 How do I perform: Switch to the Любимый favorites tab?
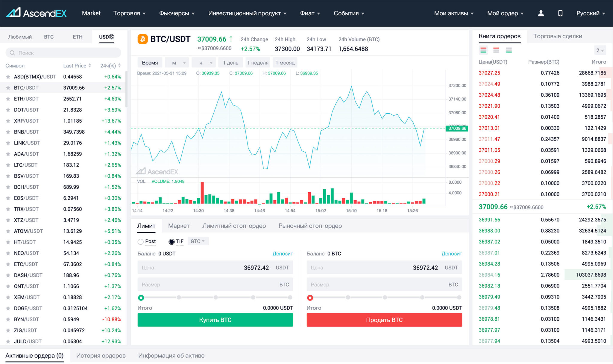tap(20, 37)
